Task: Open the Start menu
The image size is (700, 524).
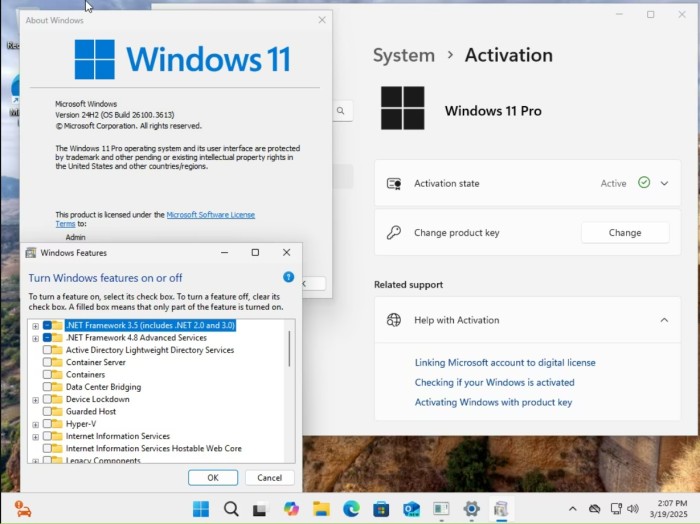Action: [x=201, y=509]
